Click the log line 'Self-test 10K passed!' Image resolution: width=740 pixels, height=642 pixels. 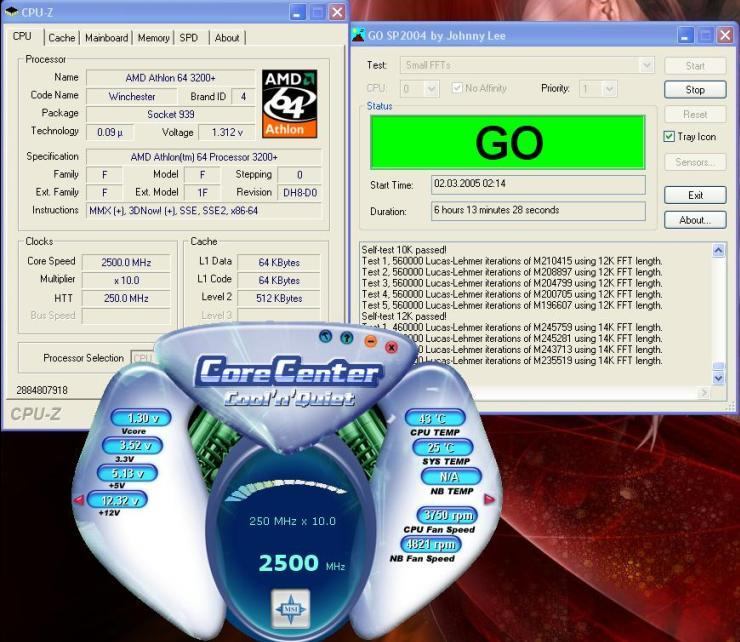pos(404,250)
